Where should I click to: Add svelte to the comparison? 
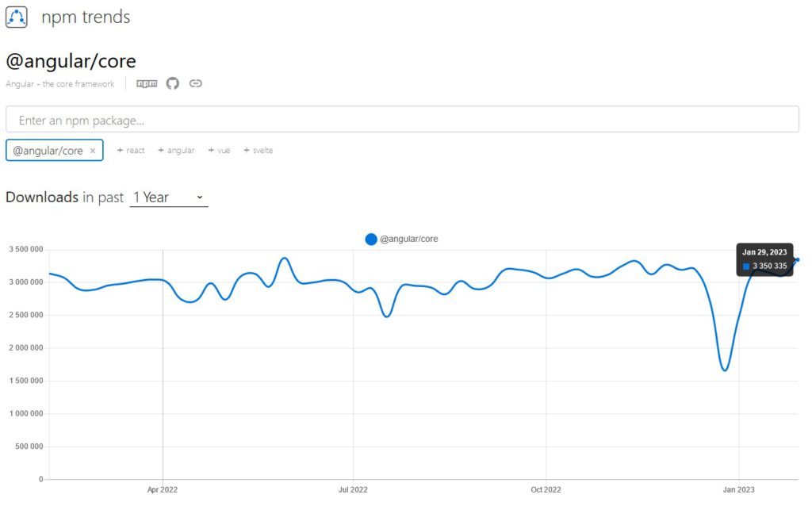(258, 150)
